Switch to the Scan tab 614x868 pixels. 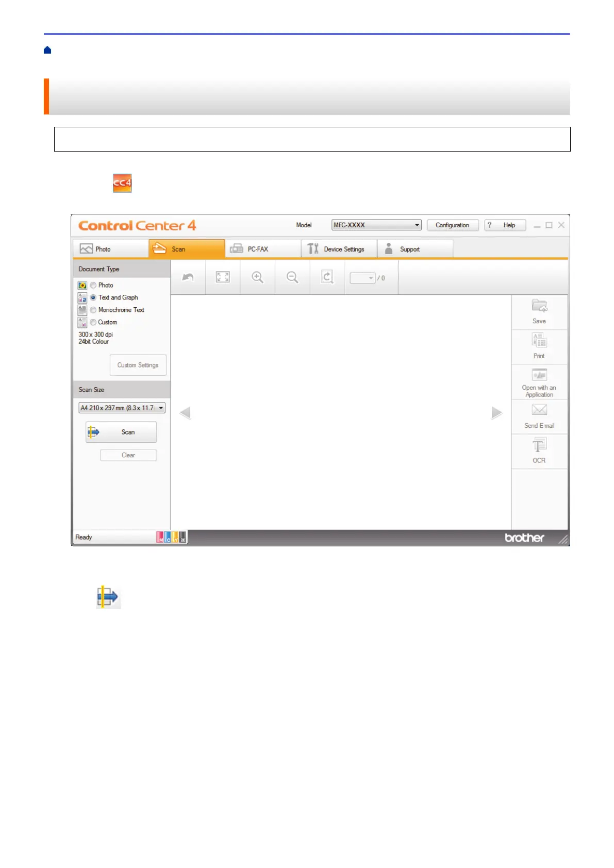tap(187, 249)
